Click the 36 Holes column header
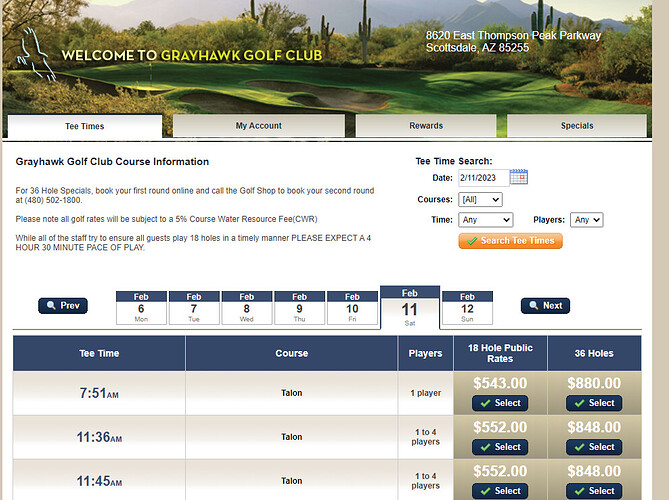The image size is (669, 500). [x=594, y=353]
